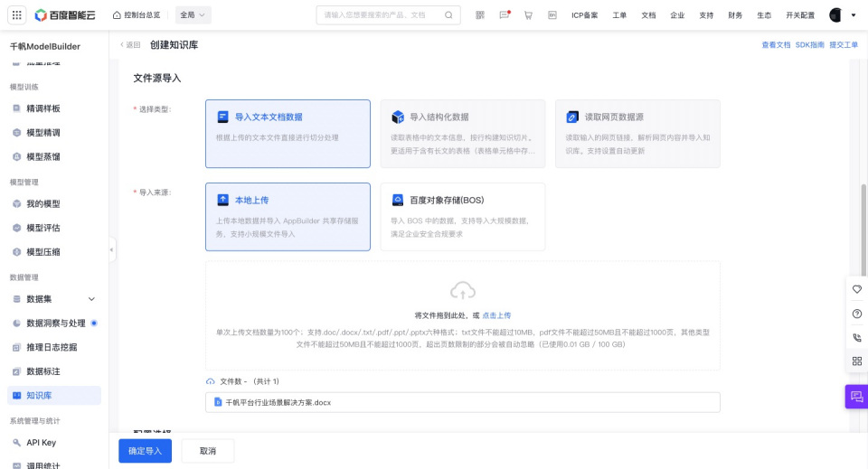
Task: Go to 我的模型 in sidebar
Action: point(43,203)
